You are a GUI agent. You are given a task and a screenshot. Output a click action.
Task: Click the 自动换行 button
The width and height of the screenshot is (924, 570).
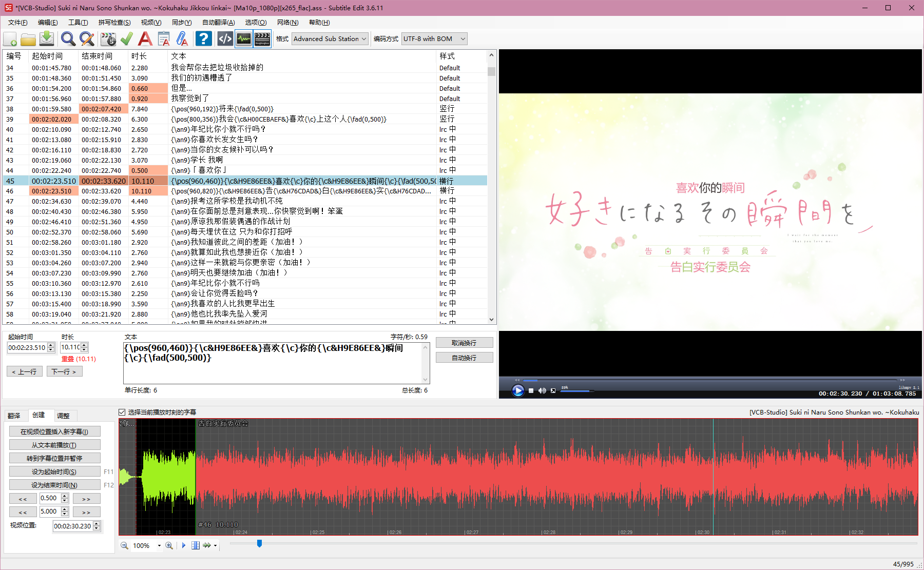pyautogui.click(x=464, y=358)
